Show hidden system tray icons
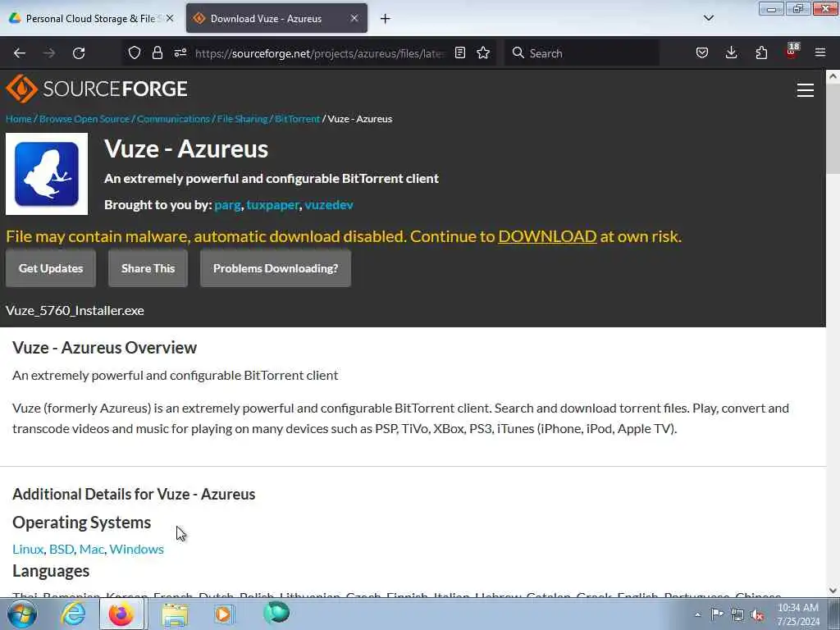840x630 pixels. [697, 614]
